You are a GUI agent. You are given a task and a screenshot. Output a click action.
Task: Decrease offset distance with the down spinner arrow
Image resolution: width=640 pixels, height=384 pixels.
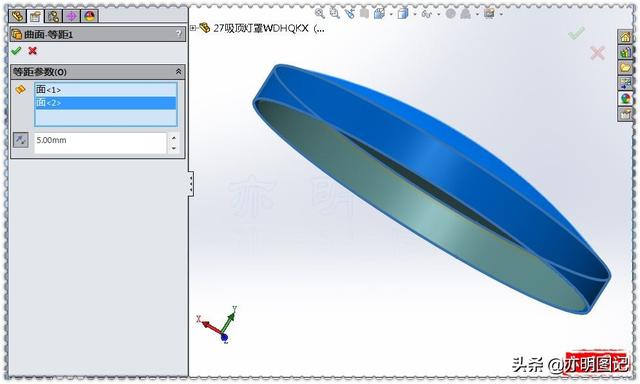[x=174, y=148]
